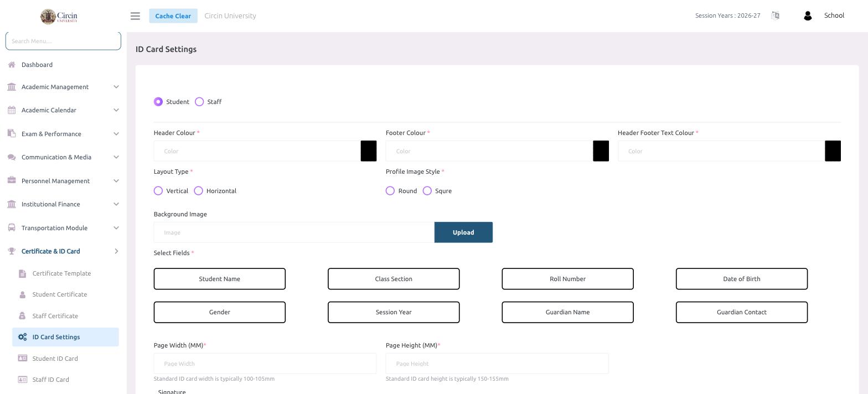Click the ID Card Settings gears icon
868x394 pixels.
pos(22,337)
